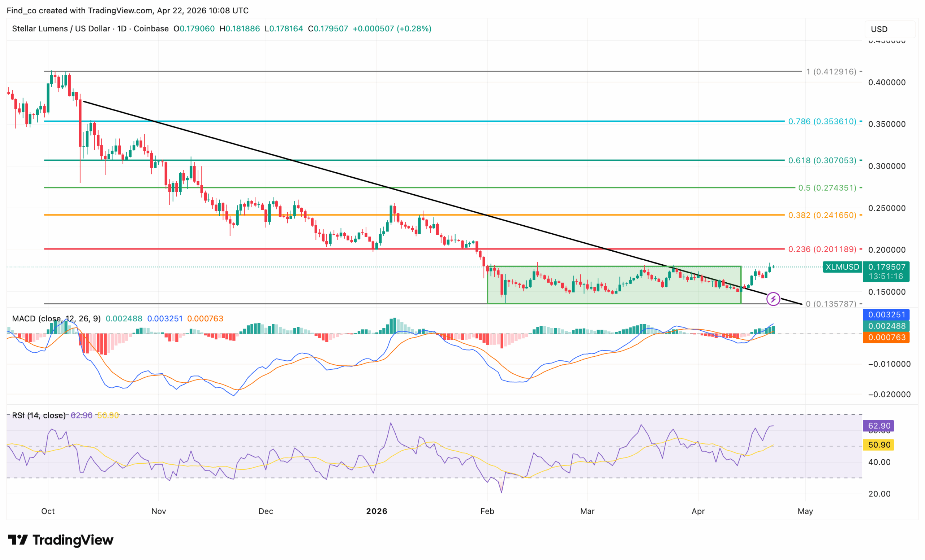Click the Fib level label 1 (0.412916)
This screenshot has height=560, width=925.
pyautogui.click(x=831, y=71)
